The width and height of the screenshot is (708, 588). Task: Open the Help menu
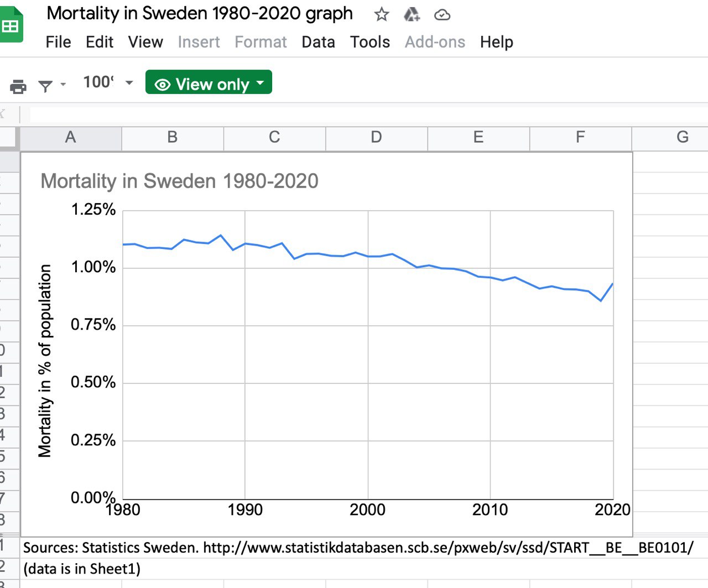(497, 42)
